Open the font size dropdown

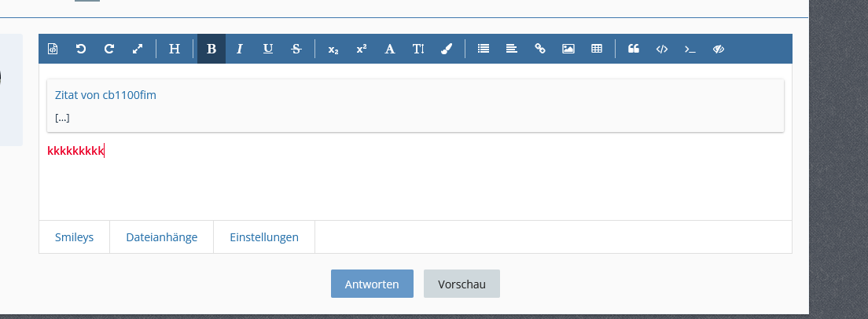(418, 49)
